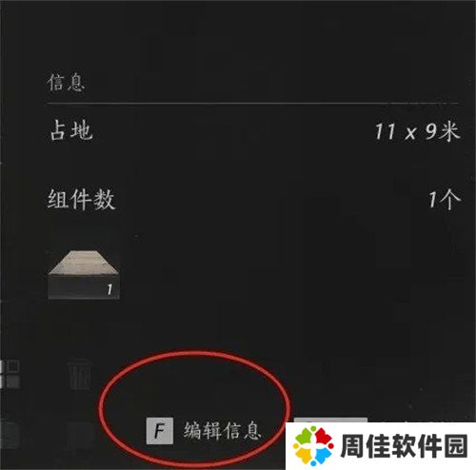Screen dimensions: 476x470
Task: Open the 周佳软件园 watermark text link
Action: pyautogui.click(x=404, y=446)
